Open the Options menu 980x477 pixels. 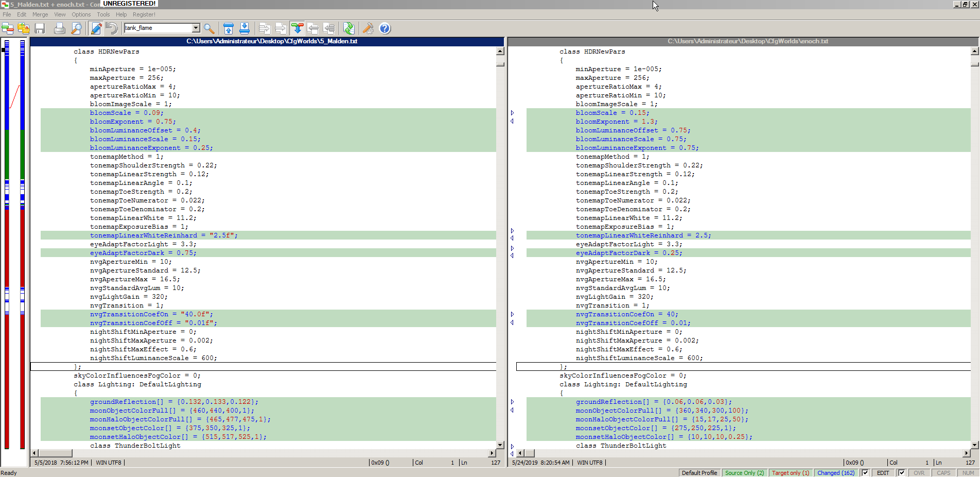(81, 14)
